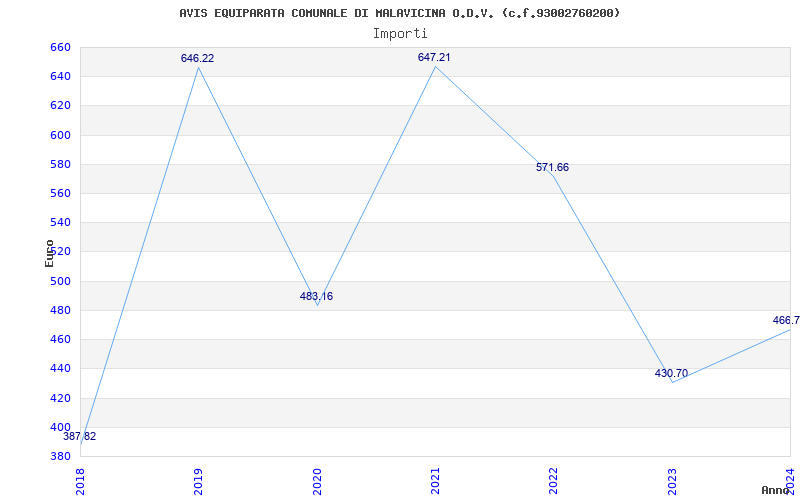Click the Euro y-axis title
The height and width of the screenshot is (500, 800).
(x=49, y=253)
